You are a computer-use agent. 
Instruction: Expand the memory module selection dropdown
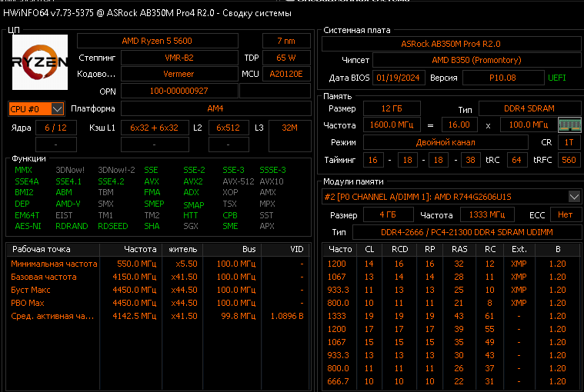(574, 196)
